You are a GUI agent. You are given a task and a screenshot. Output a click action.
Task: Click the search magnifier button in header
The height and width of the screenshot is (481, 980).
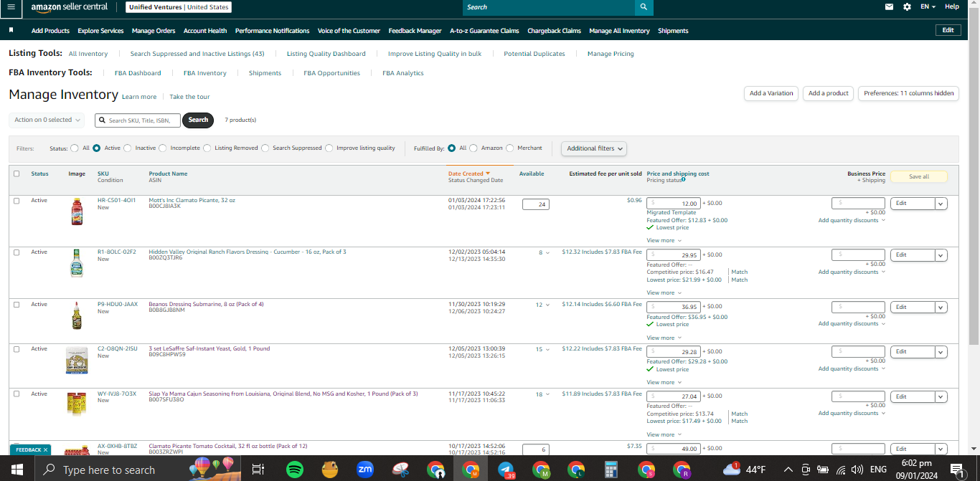tap(644, 7)
